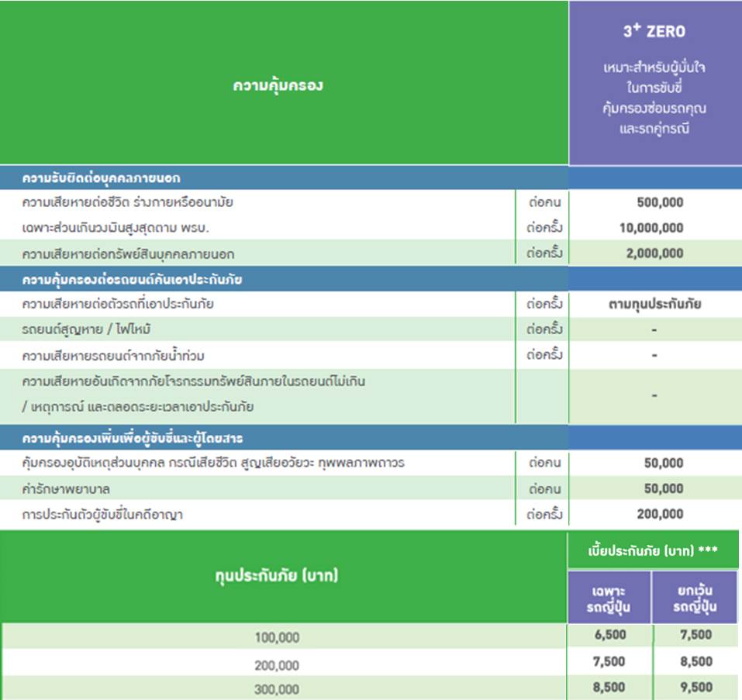Click the 500,000 per-person coverage value

[654, 203]
